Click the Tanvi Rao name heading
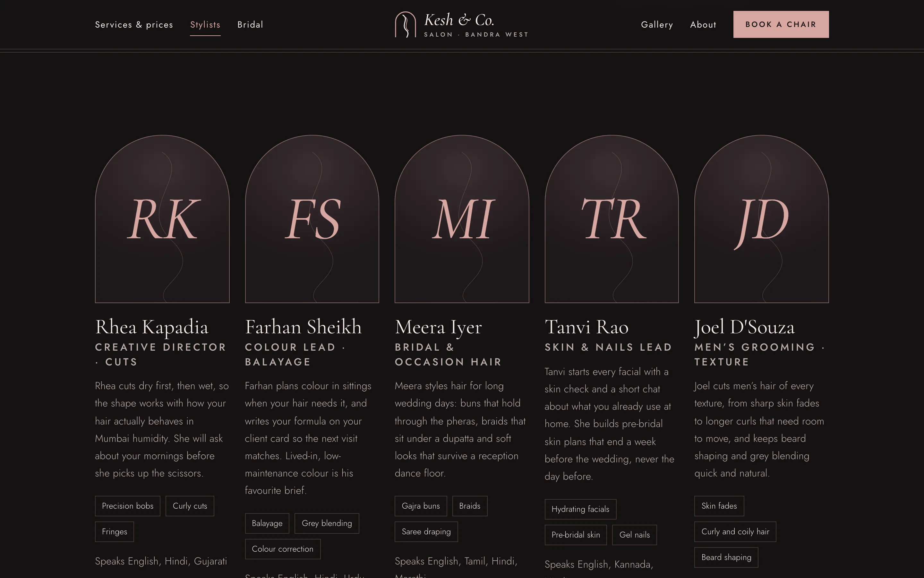 coord(586,327)
